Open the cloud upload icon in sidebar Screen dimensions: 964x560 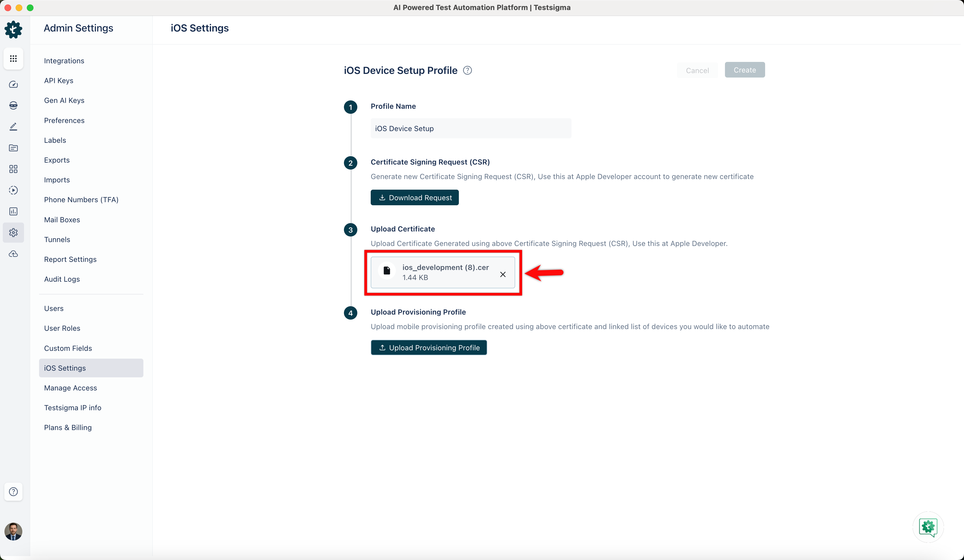[13, 254]
